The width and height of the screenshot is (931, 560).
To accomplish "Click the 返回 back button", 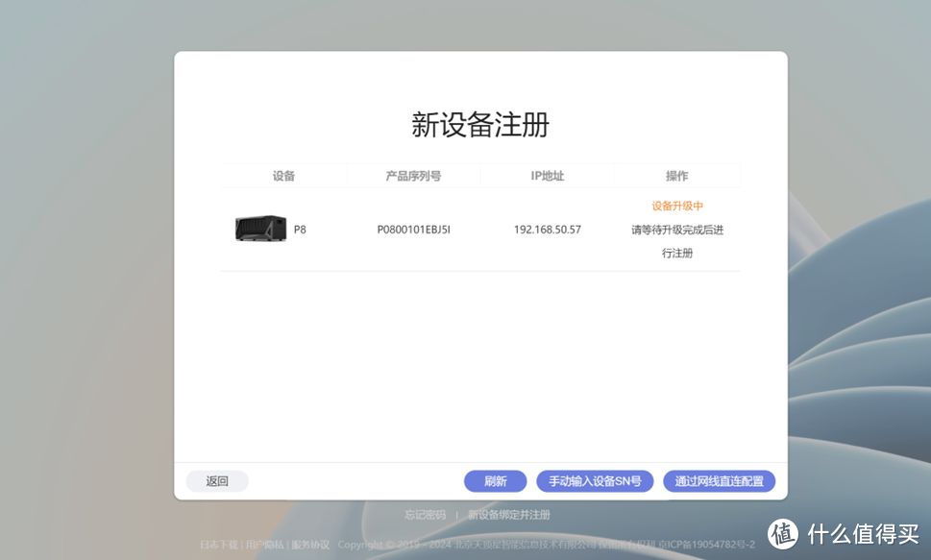I will (x=216, y=480).
